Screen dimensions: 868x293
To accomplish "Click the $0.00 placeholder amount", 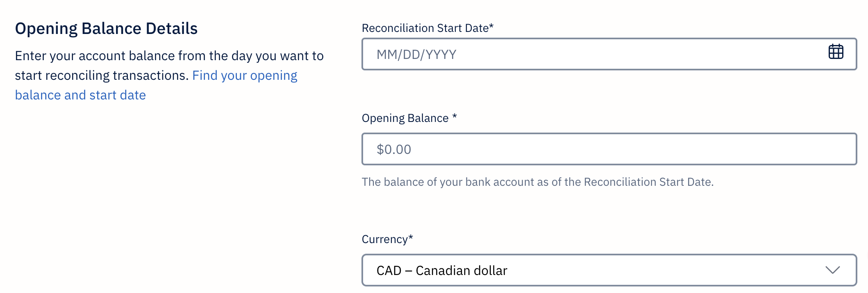I will [x=394, y=149].
